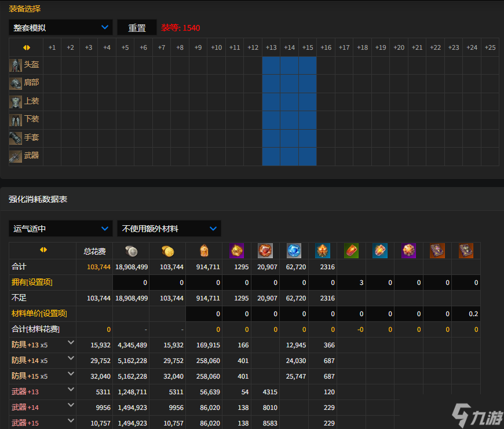Click the +13 column header

[x=271, y=47]
